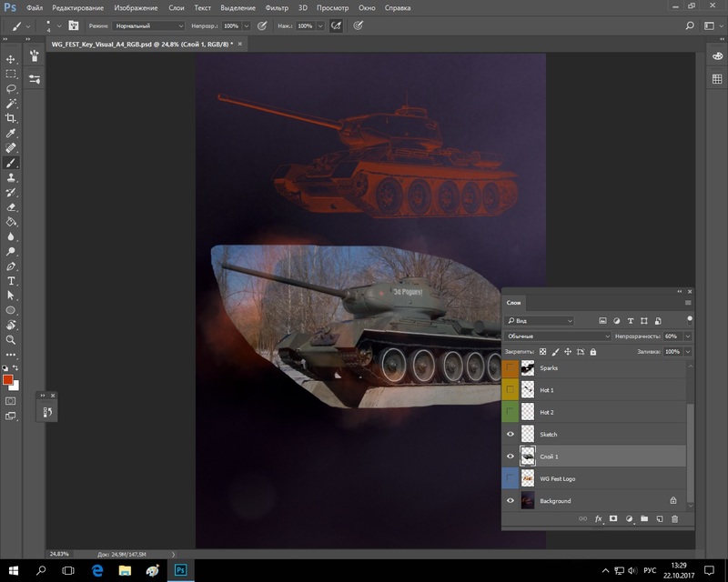Open brush settings panel toggle
Screen dimensions: 728x582
pos(74,26)
